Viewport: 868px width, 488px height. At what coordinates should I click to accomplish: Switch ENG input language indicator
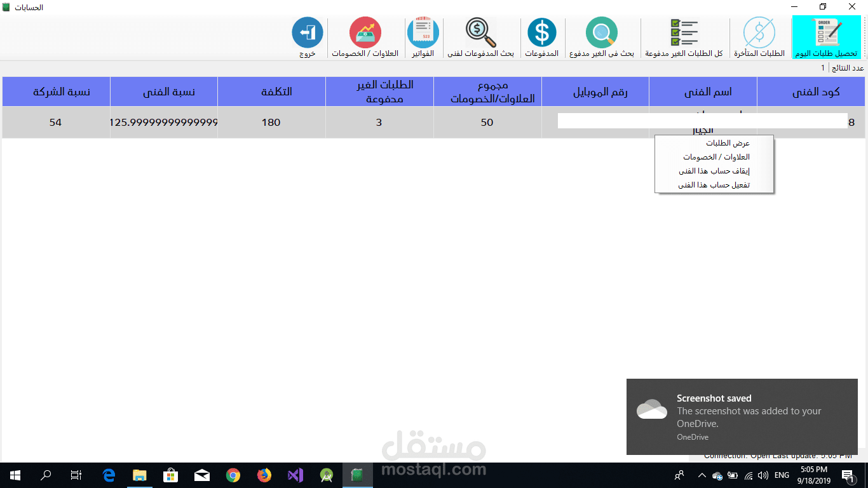click(x=782, y=475)
